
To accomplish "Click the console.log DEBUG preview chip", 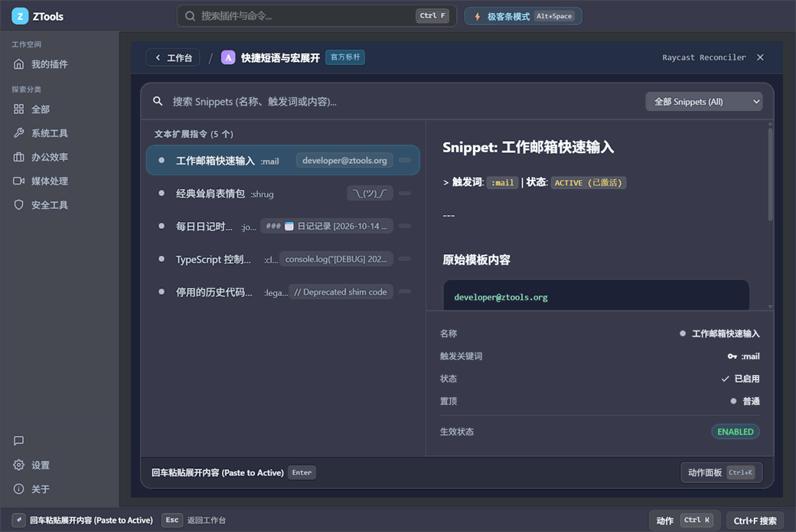I will [336, 259].
